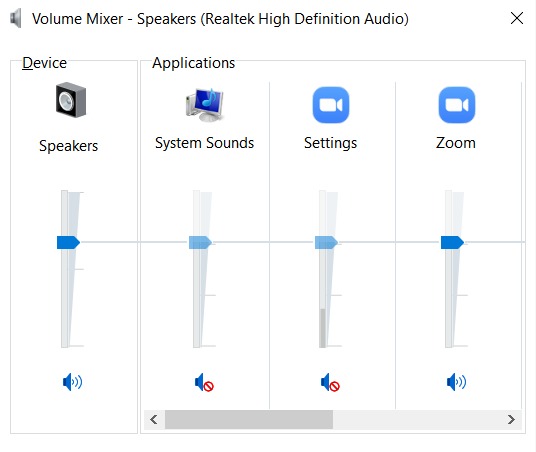Open the Speakers device icon
The image size is (536, 452).
[x=71, y=100]
